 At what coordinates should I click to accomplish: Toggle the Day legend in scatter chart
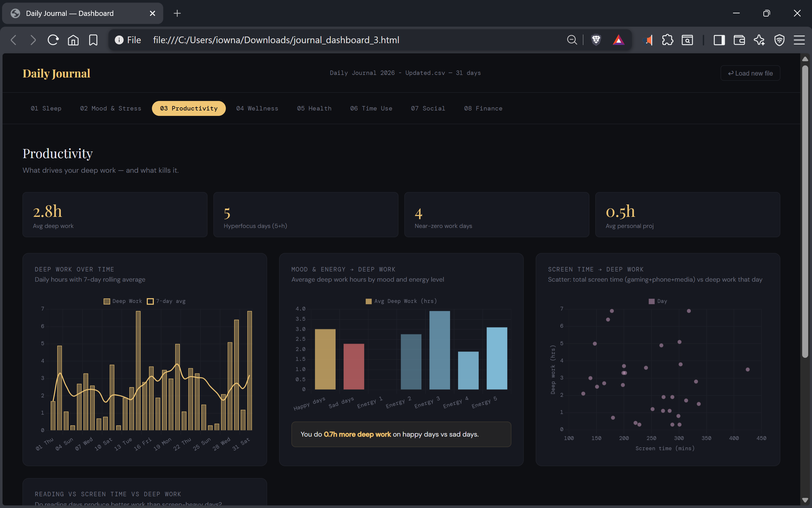[x=658, y=301]
